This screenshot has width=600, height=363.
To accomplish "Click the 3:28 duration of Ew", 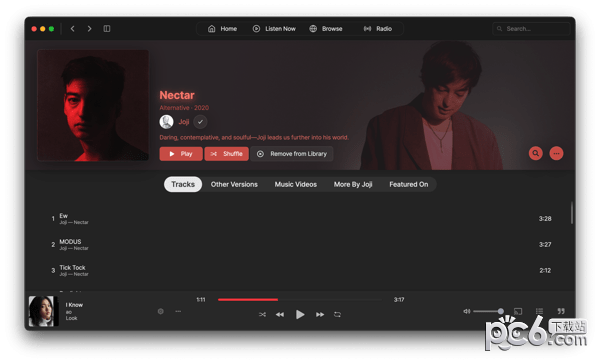I will [x=545, y=219].
